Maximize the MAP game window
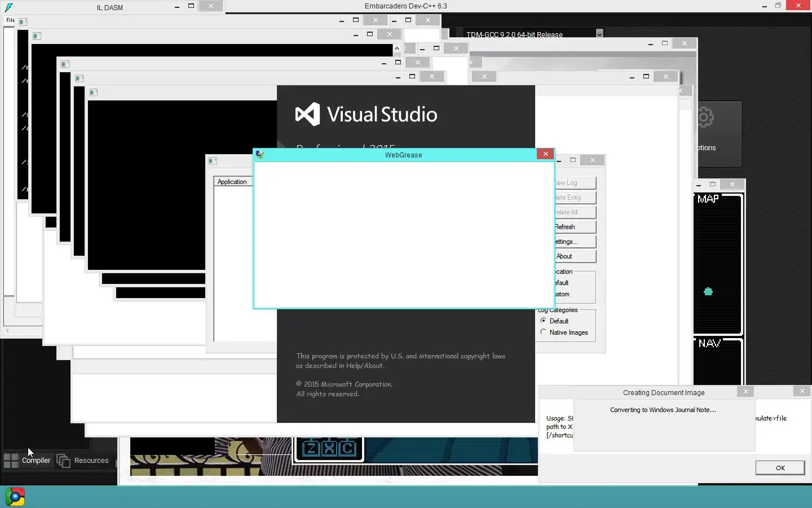 tap(713, 184)
